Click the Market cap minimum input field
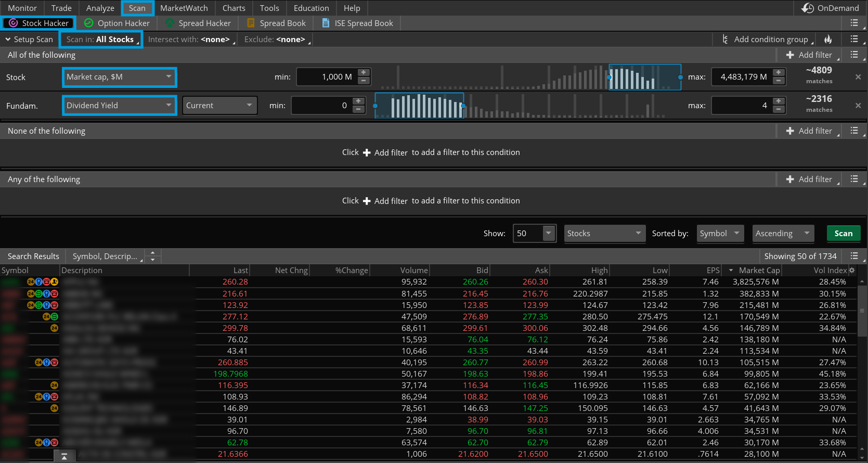Viewport: 868px width, 463px height. (x=326, y=77)
